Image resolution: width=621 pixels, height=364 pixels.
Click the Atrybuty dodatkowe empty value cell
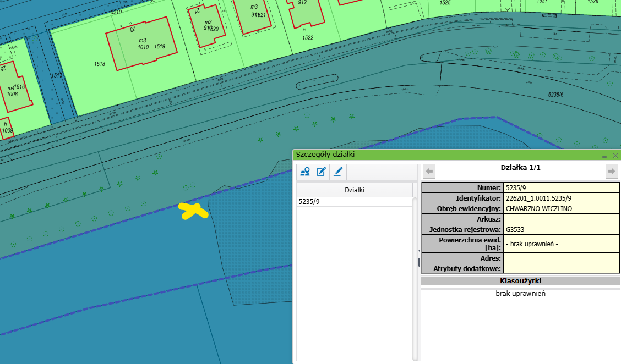pyautogui.click(x=561, y=268)
